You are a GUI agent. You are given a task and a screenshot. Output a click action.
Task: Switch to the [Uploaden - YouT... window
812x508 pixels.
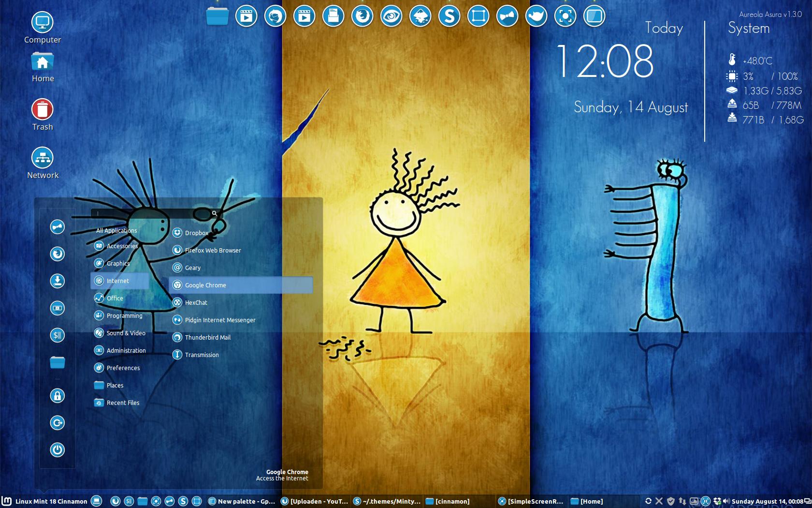[314, 501]
